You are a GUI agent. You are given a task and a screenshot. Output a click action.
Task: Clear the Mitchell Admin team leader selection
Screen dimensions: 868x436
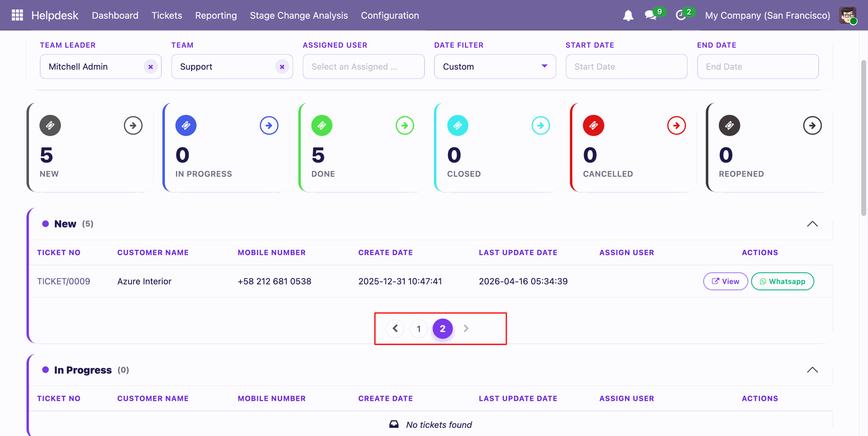coord(151,66)
